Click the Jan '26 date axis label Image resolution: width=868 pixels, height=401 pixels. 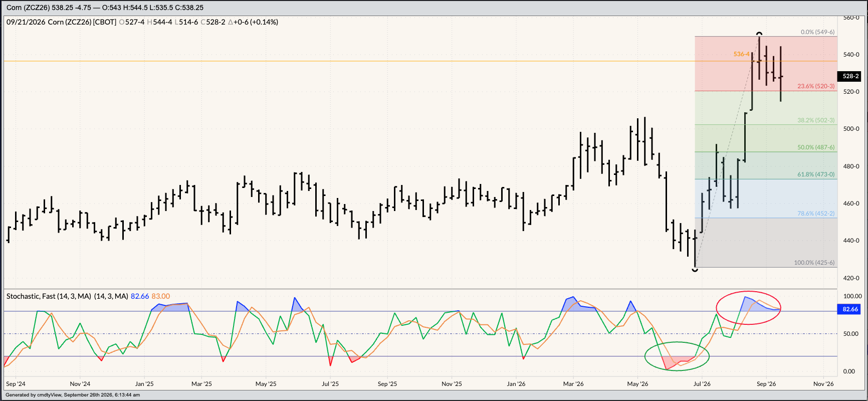(516, 384)
